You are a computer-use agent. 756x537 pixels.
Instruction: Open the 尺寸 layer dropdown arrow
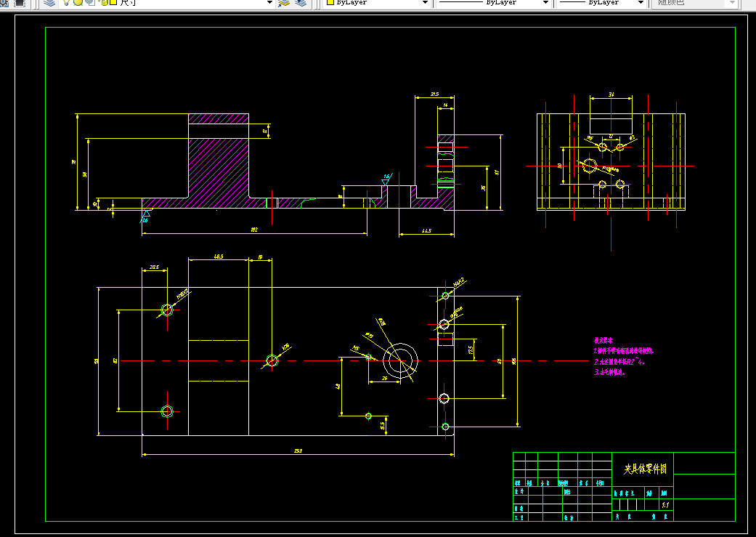(270, 2)
